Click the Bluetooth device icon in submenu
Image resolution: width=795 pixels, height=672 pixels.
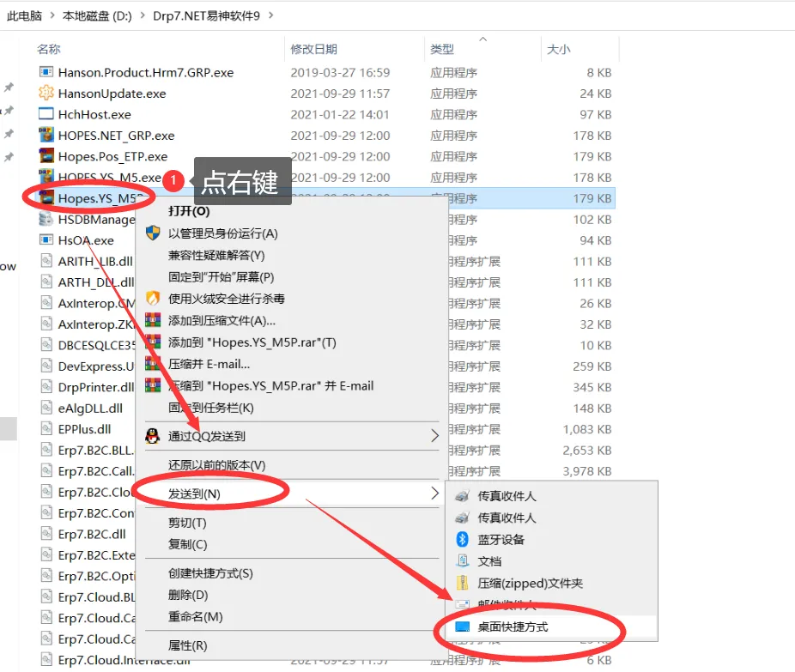click(463, 539)
